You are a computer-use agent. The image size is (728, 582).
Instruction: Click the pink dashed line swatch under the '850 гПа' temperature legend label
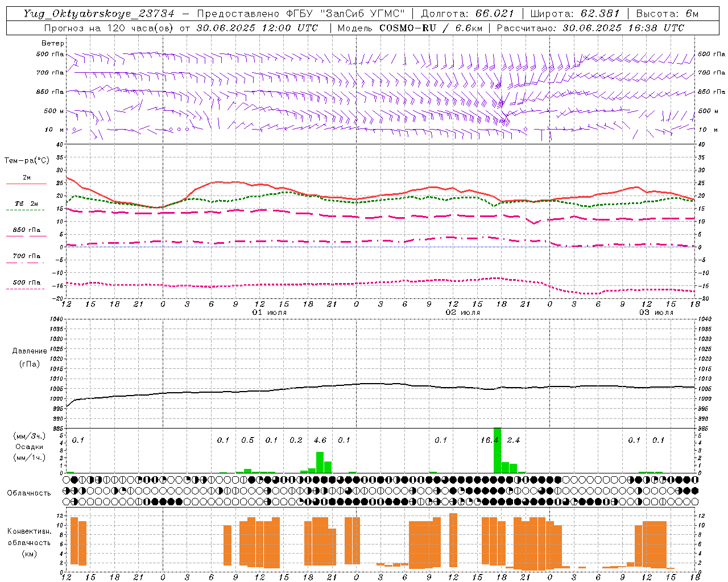click(x=25, y=236)
